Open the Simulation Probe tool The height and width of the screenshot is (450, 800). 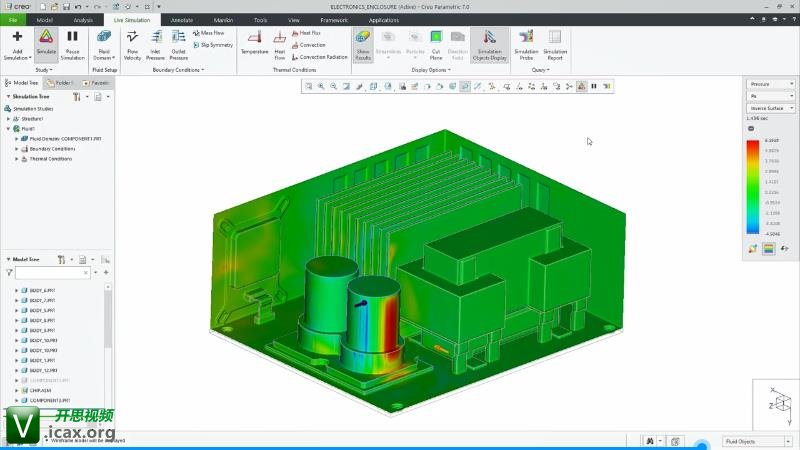click(x=526, y=44)
